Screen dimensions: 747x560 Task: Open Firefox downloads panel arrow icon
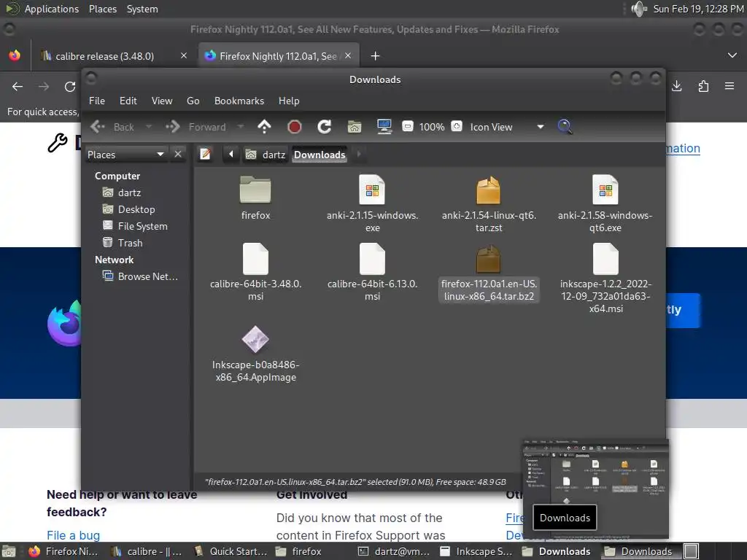676,86
